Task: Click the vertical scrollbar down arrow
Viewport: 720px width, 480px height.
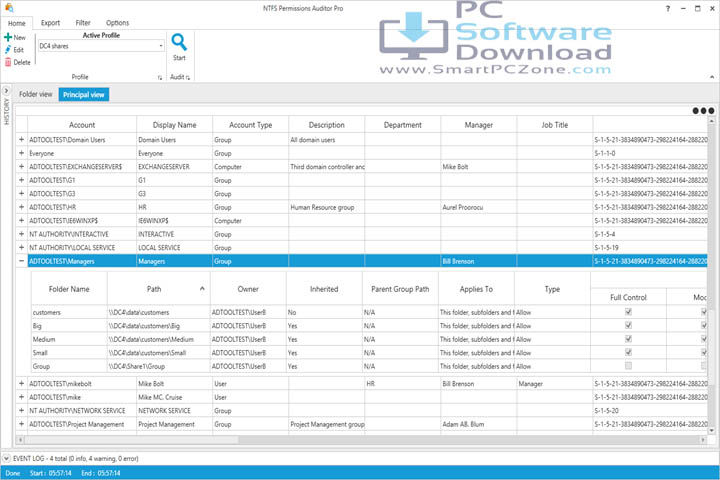Action: pos(712,430)
